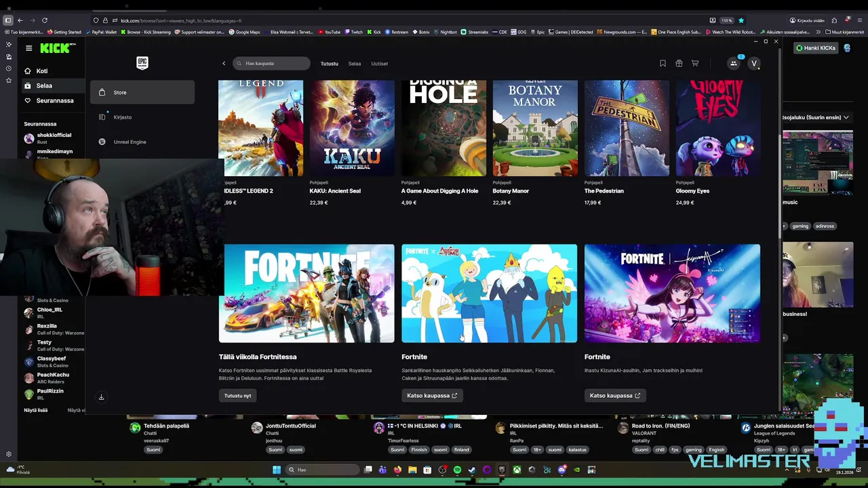Click Näytä lisää in Kick sidebar
Image resolution: width=868 pixels, height=488 pixels.
point(36,410)
